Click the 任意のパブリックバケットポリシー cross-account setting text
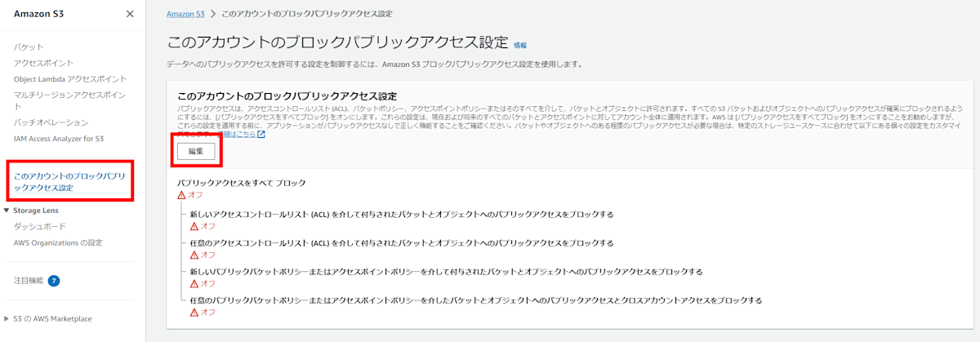The width and height of the screenshot is (980, 342). [475, 300]
